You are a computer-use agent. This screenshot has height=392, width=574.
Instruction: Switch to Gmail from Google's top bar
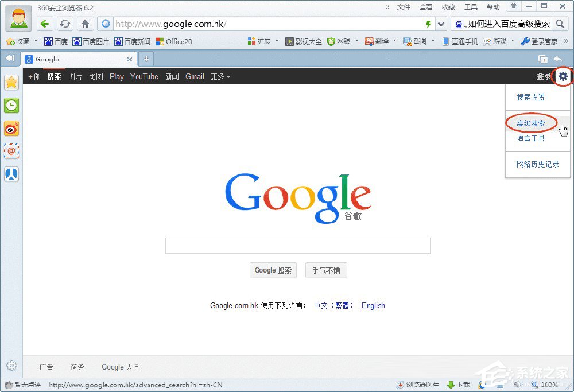[x=194, y=76]
